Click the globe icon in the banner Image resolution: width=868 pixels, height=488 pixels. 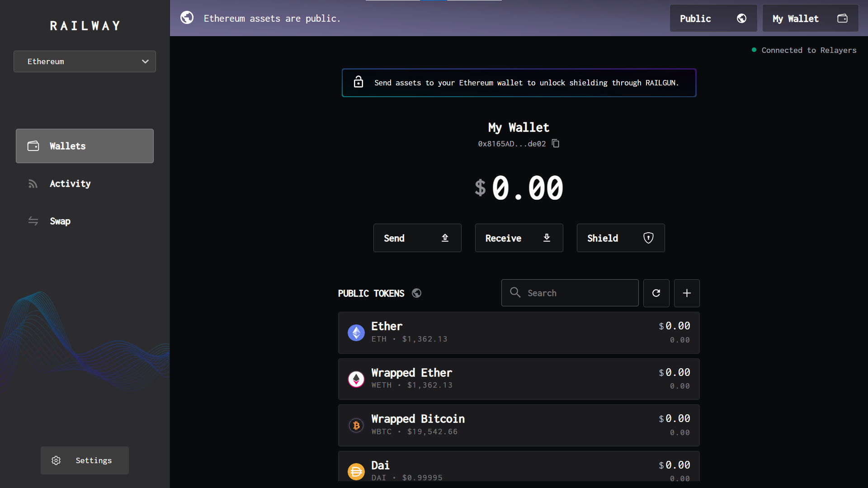187,18
